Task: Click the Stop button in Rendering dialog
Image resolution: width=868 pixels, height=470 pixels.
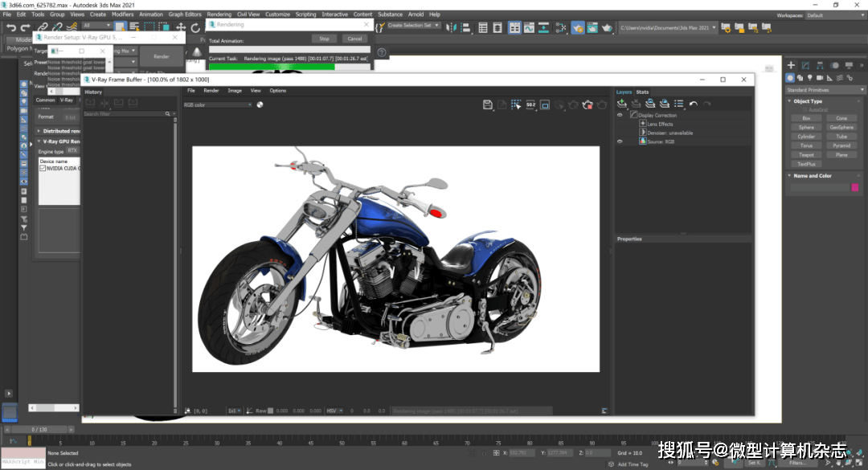Action: point(324,39)
